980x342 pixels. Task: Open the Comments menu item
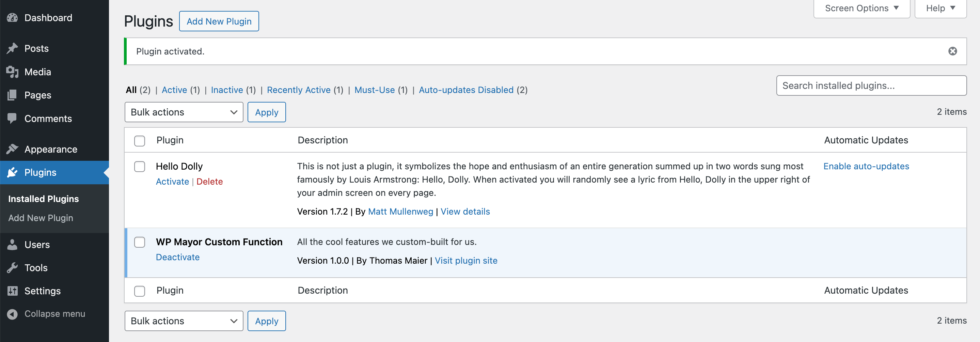pyautogui.click(x=54, y=118)
